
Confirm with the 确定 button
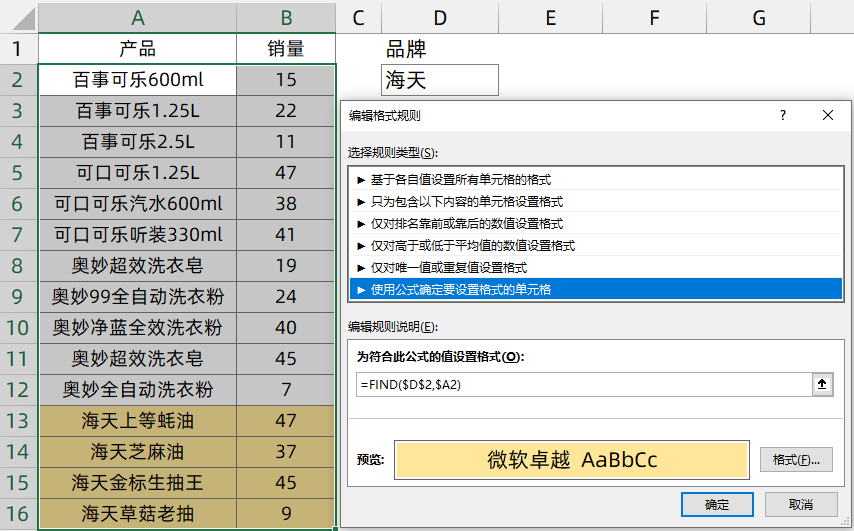(x=717, y=505)
